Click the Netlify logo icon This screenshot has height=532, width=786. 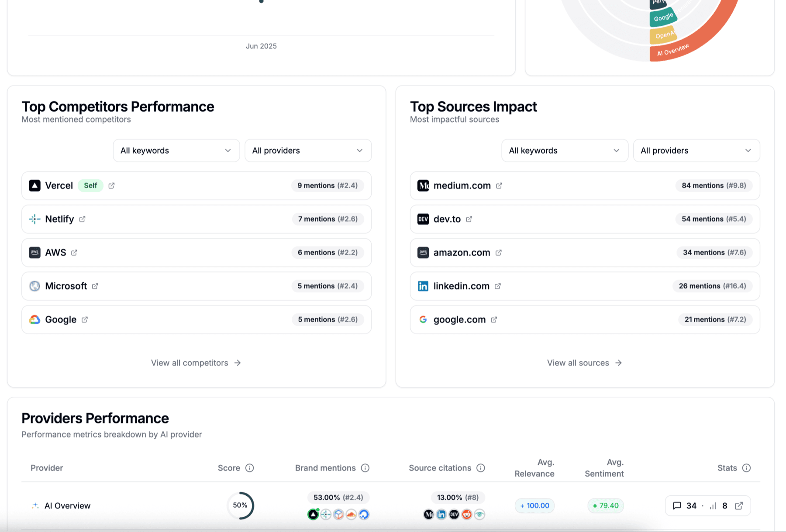click(x=34, y=219)
